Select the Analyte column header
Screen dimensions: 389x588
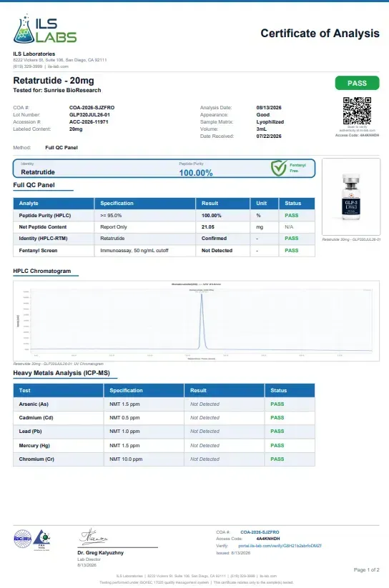tap(54, 203)
